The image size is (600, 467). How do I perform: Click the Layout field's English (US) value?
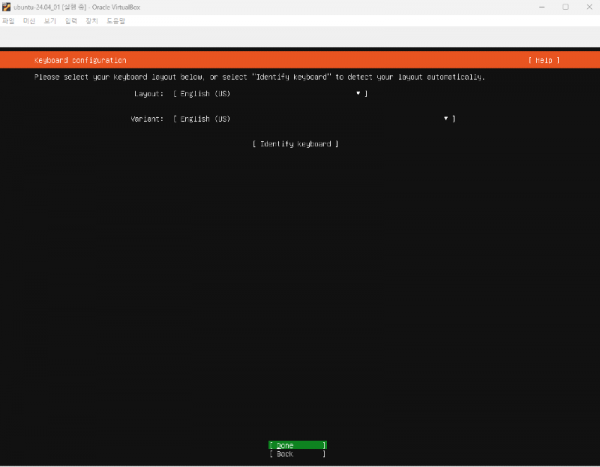click(205, 93)
